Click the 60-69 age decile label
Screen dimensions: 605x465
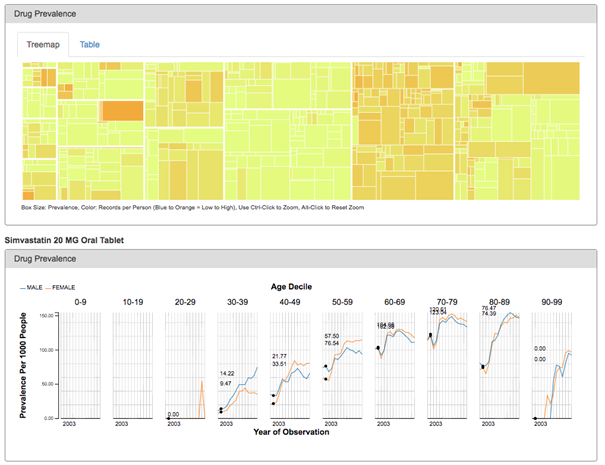coord(395,302)
